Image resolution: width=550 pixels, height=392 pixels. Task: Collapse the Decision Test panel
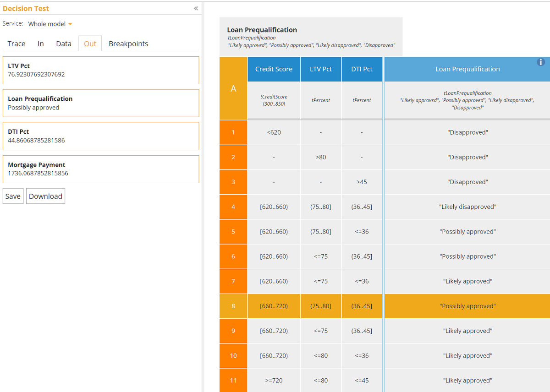[x=196, y=8]
